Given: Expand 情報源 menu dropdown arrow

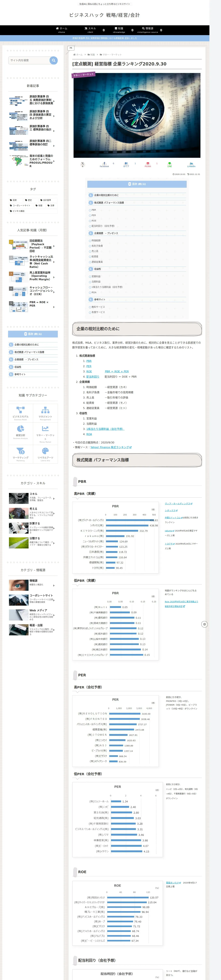Looking at the screenshot, I should coord(161,30).
